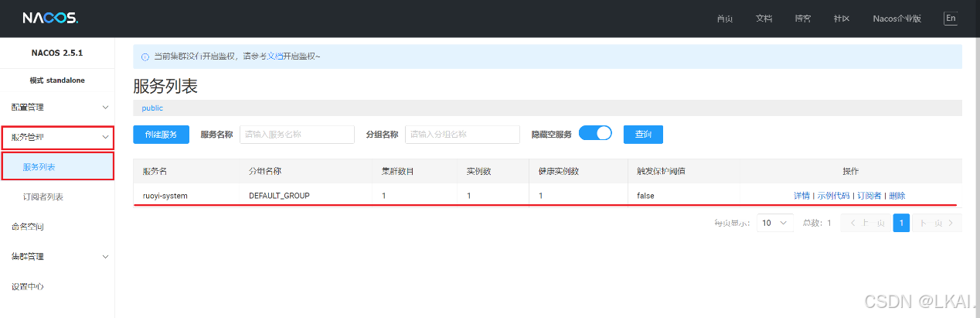Screen dimensions: 980x318
Task: Expand the 配置管理 sidebar menu
Action: point(57,107)
